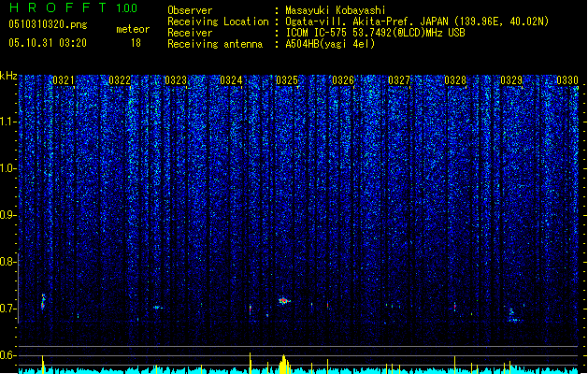
Task: Click the meteor label
Action: click(x=133, y=29)
